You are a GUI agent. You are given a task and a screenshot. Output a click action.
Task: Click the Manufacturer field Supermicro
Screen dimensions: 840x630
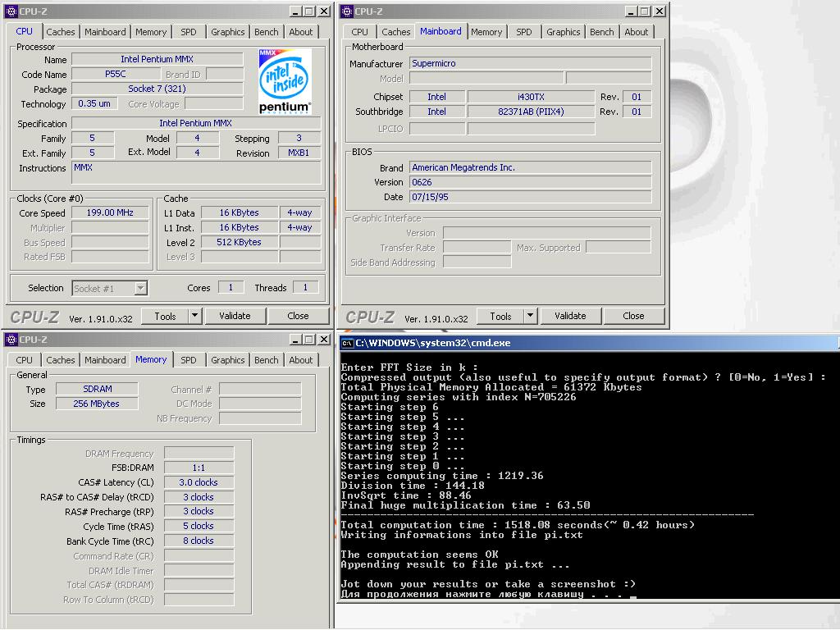531,63
